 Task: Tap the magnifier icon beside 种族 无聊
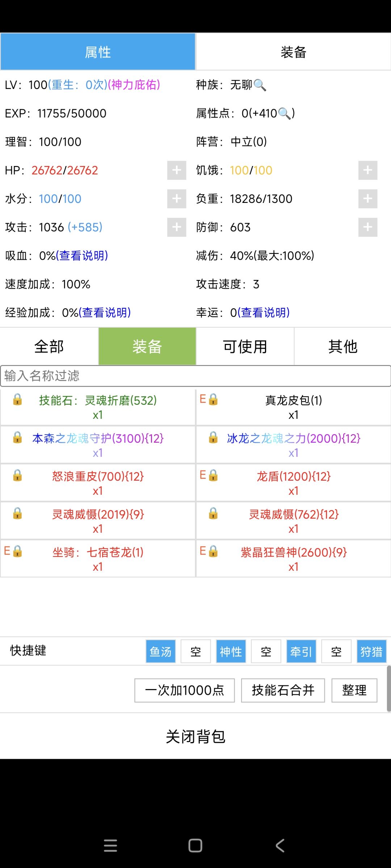pos(260,85)
